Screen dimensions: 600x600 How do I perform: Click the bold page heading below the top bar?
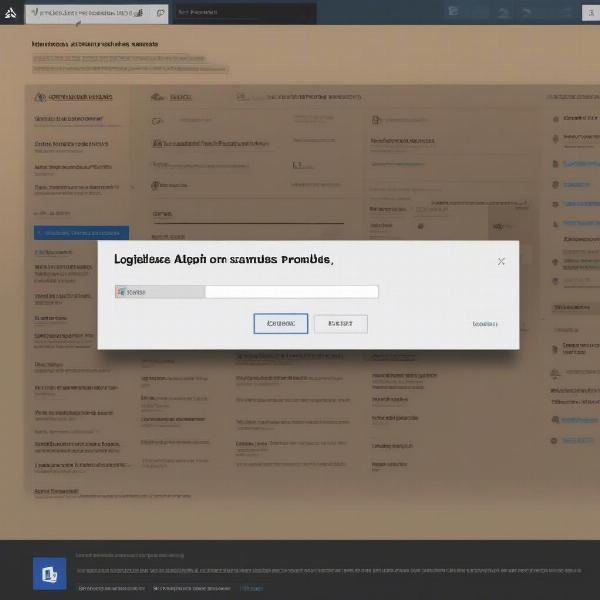(x=95, y=44)
